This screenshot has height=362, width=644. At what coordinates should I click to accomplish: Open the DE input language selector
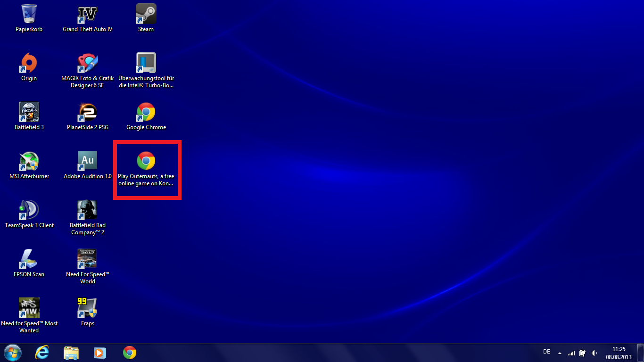[x=547, y=352]
